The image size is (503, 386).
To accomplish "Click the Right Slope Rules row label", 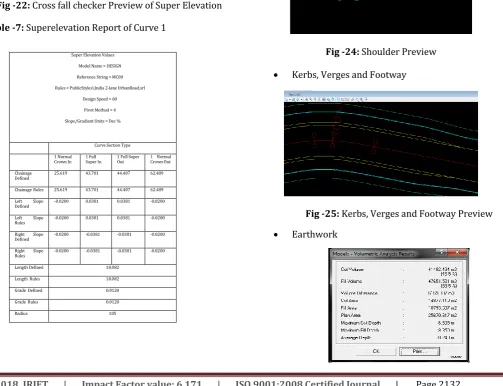I will (x=29, y=253).
